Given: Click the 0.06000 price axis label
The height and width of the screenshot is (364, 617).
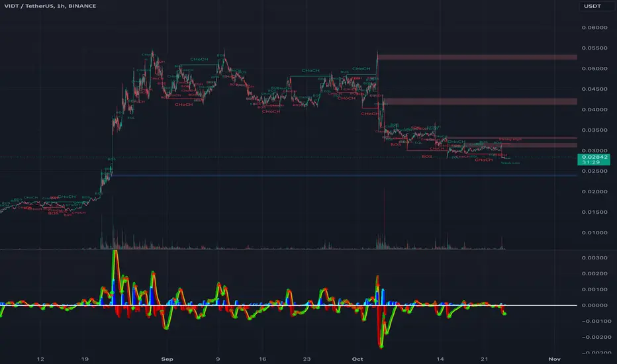Looking at the screenshot, I should click(594, 28).
